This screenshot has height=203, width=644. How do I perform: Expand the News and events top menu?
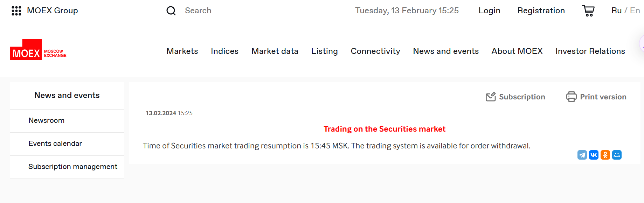tap(446, 51)
